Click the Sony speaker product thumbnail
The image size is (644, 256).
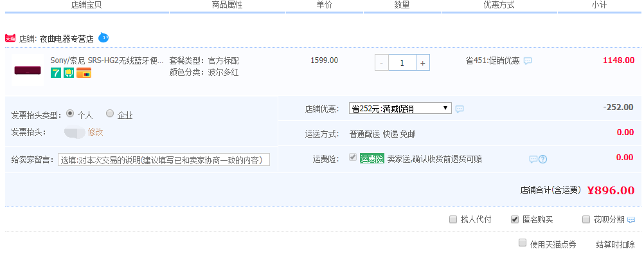click(x=28, y=70)
